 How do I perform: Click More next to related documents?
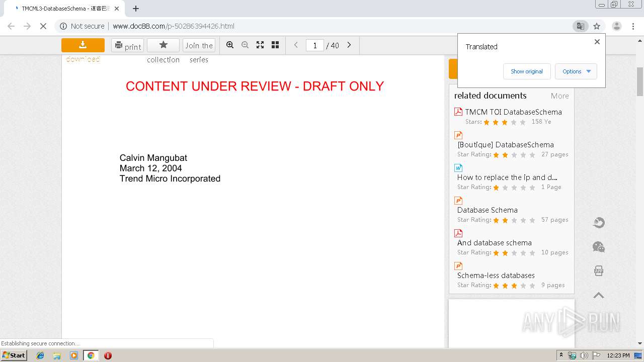tap(559, 96)
